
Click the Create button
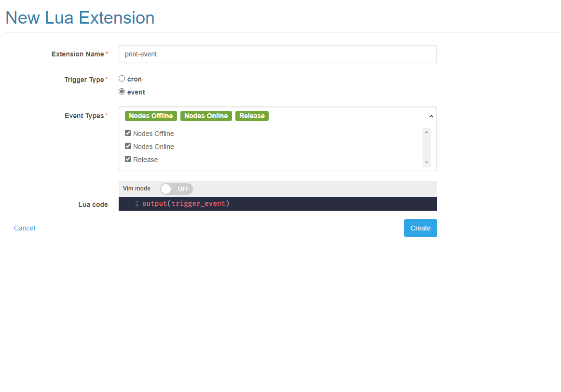click(421, 228)
